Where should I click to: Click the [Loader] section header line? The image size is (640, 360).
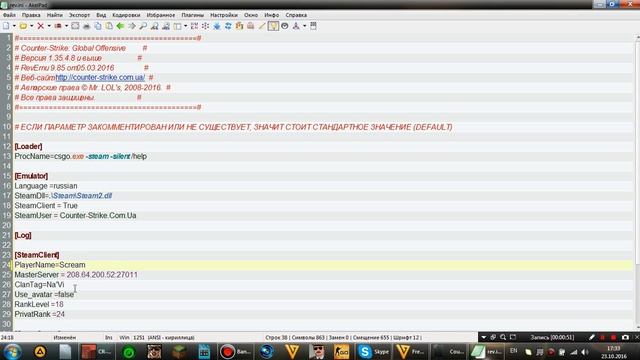(28, 146)
